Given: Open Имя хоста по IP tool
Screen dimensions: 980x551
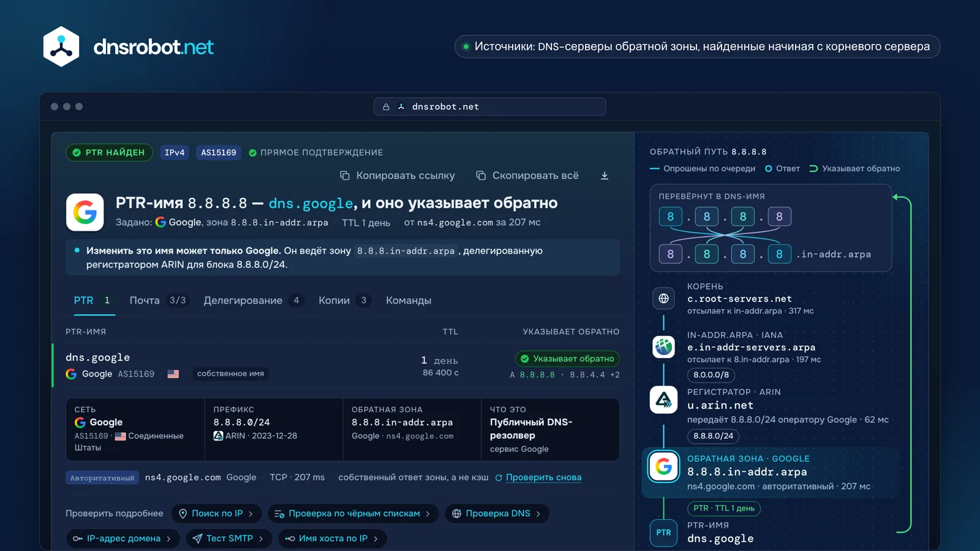Looking at the screenshot, I should coord(333,539).
